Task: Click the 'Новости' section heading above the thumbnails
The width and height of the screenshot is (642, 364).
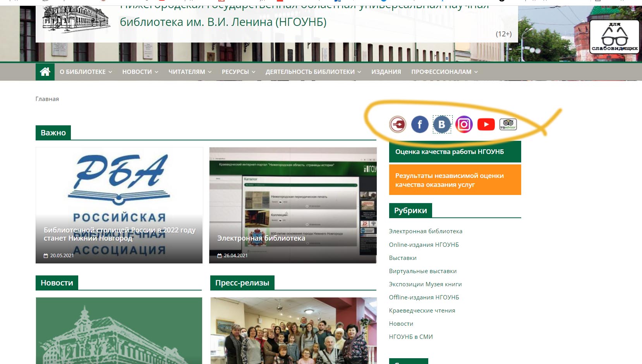Action: tap(57, 283)
